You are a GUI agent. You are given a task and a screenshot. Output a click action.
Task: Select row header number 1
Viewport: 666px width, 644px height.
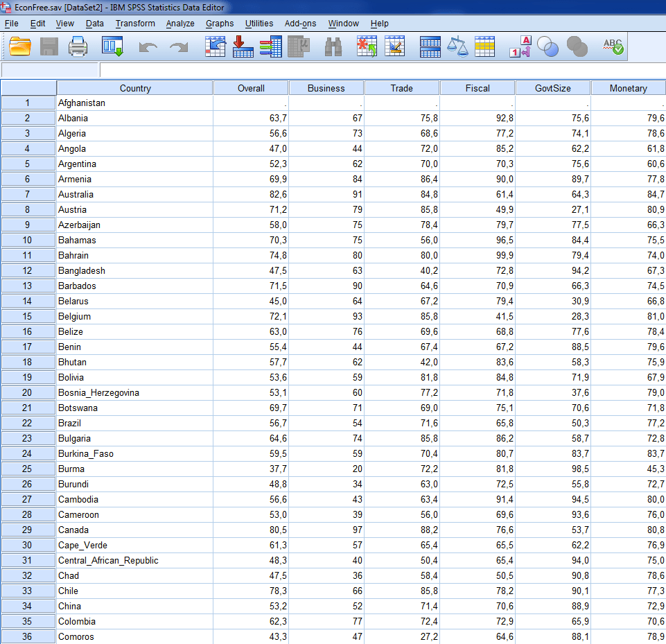coord(28,103)
